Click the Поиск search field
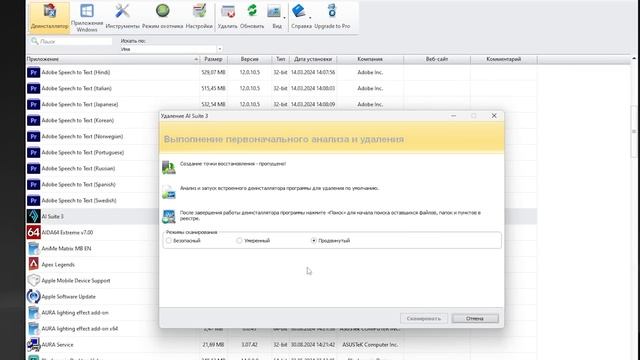The image size is (640, 360). 71,41
